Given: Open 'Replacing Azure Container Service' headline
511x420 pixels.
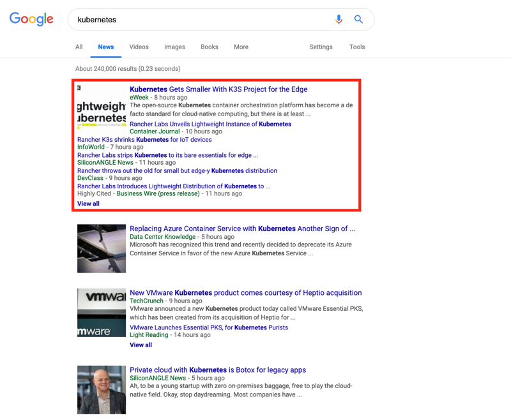Looking at the screenshot, I should click(x=242, y=229).
